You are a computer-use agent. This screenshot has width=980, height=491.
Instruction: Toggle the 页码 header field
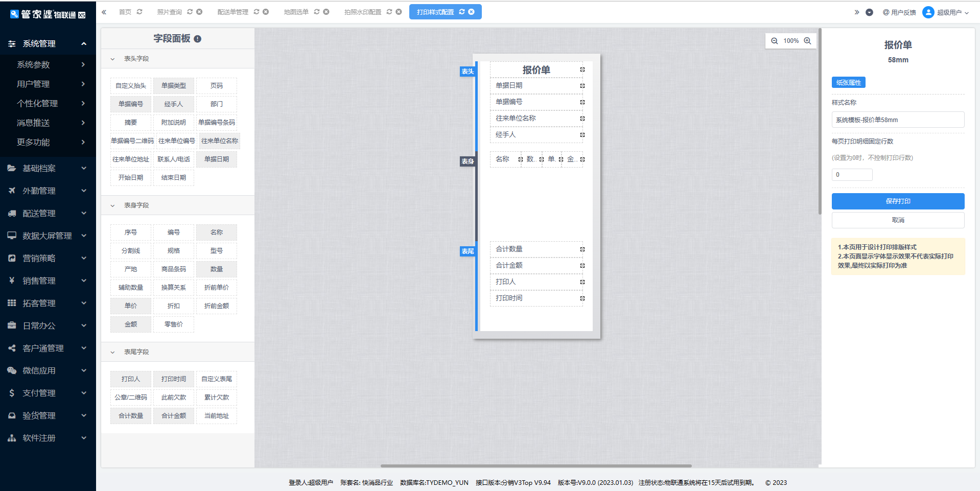tap(217, 86)
